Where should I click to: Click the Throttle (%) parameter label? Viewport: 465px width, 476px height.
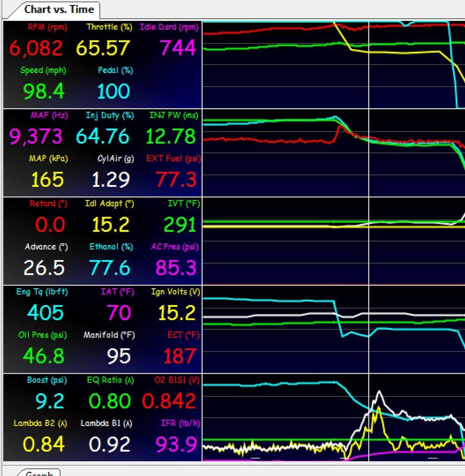tap(106, 27)
